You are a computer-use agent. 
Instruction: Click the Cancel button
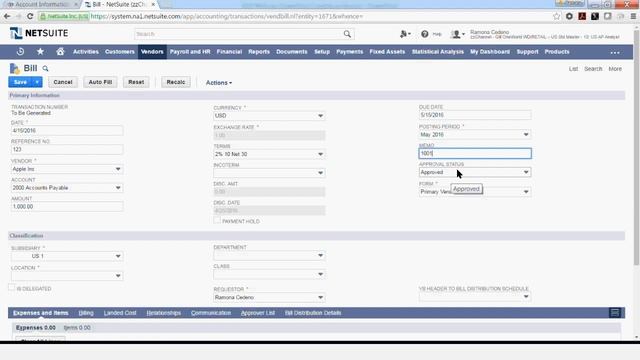point(63,82)
